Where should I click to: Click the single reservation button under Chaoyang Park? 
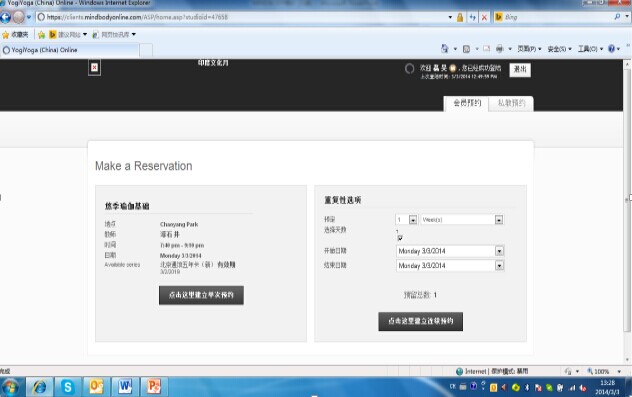[x=201, y=295]
